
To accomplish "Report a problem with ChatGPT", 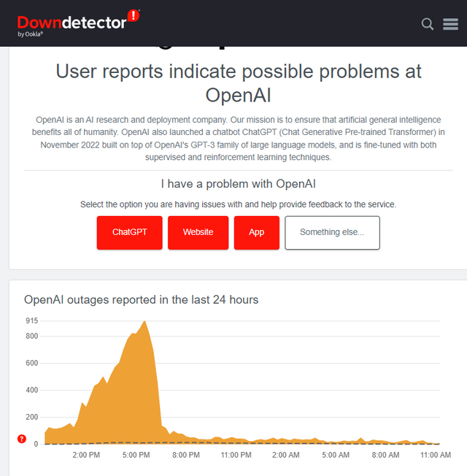I will point(130,233).
